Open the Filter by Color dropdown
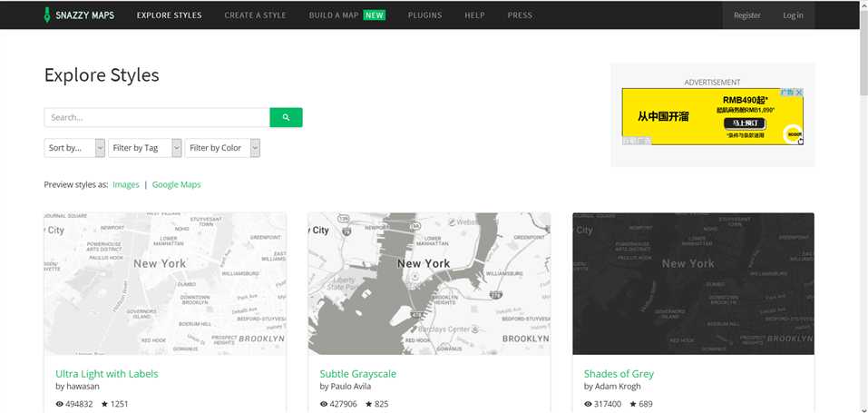This screenshot has width=868, height=413. click(222, 148)
